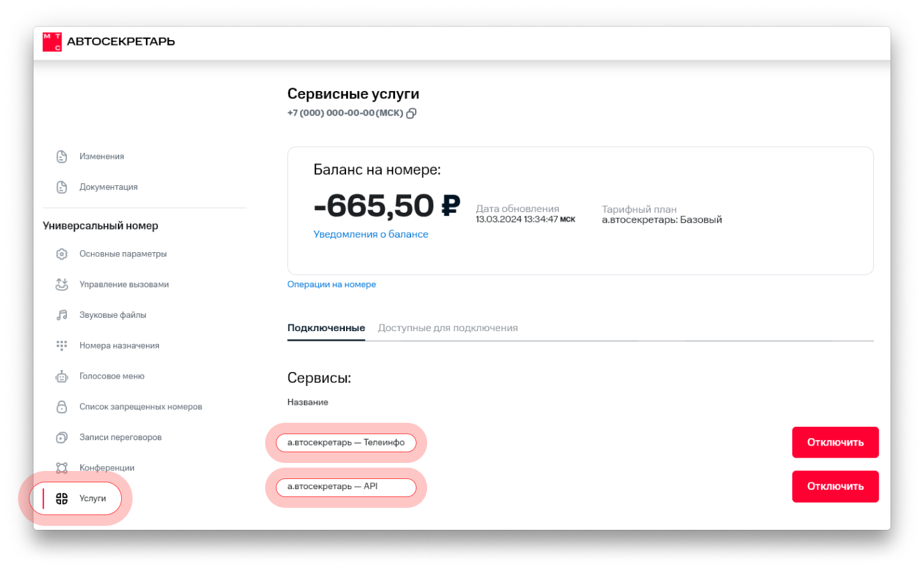Click the Услуги grid icon

pyautogui.click(x=62, y=498)
